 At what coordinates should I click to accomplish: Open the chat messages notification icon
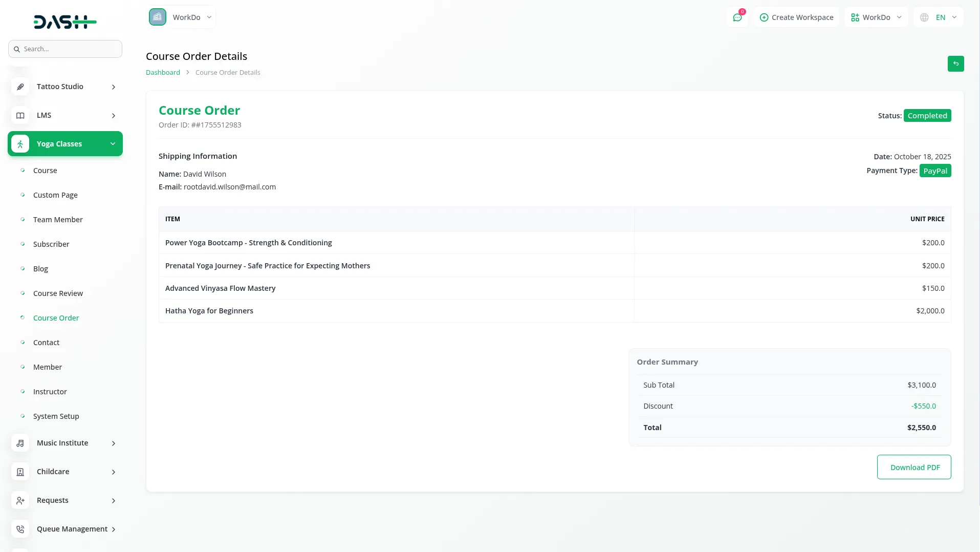click(x=737, y=17)
